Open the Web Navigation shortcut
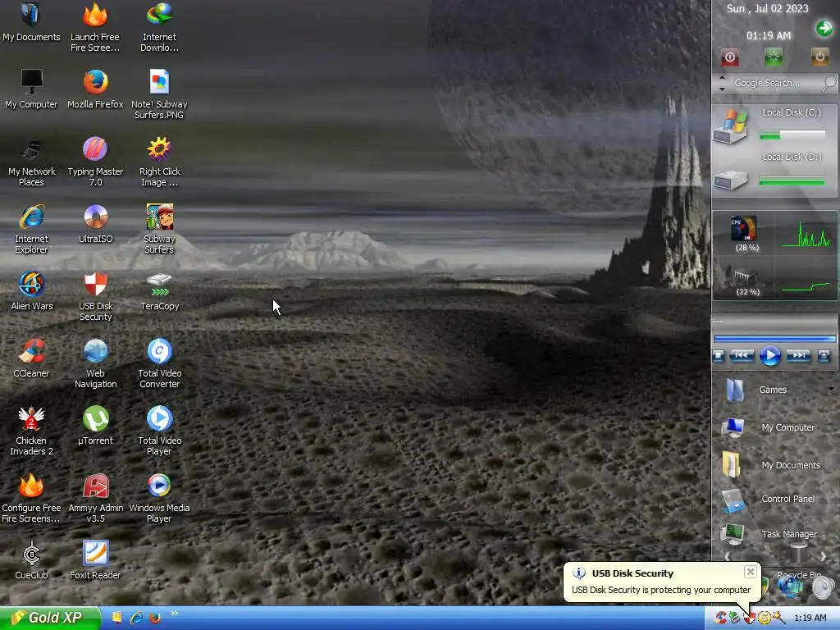The image size is (840, 630). tap(95, 363)
